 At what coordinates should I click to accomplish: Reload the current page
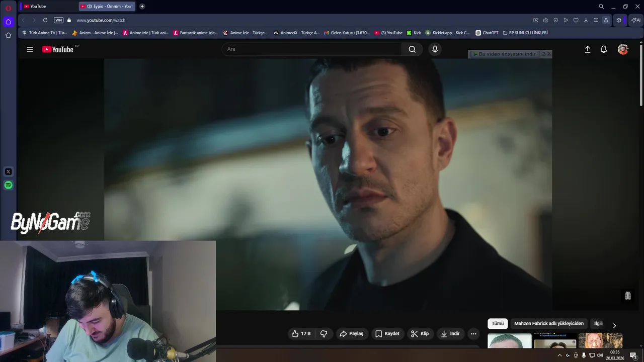coord(45,20)
